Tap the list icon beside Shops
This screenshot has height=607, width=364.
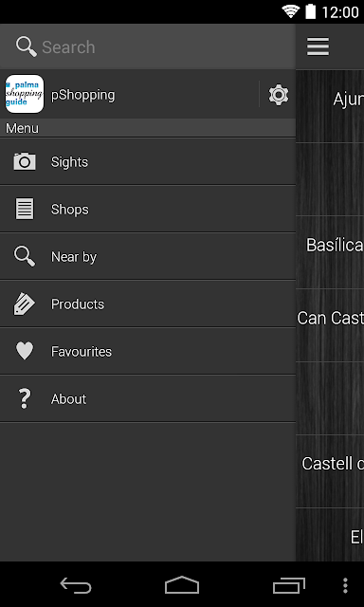[25, 209]
